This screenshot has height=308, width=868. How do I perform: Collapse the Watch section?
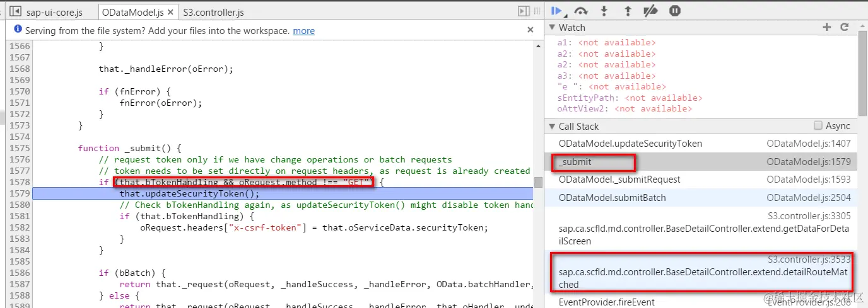(551, 28)
